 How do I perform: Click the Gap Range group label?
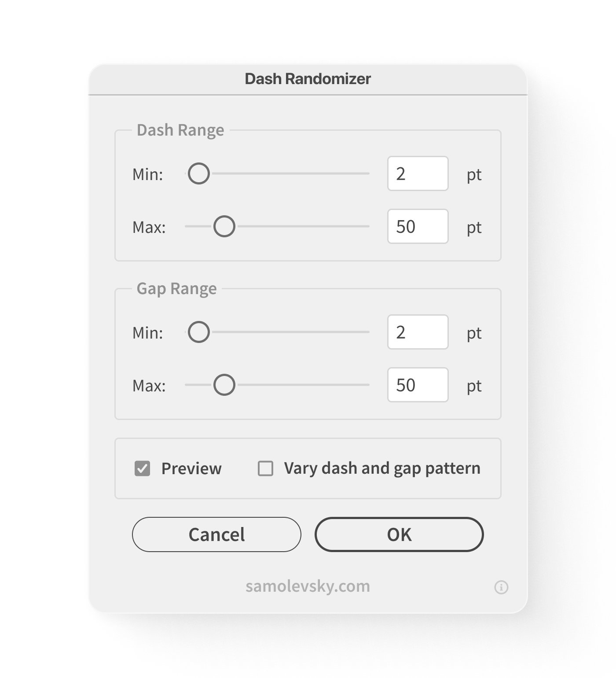point(176,288)
